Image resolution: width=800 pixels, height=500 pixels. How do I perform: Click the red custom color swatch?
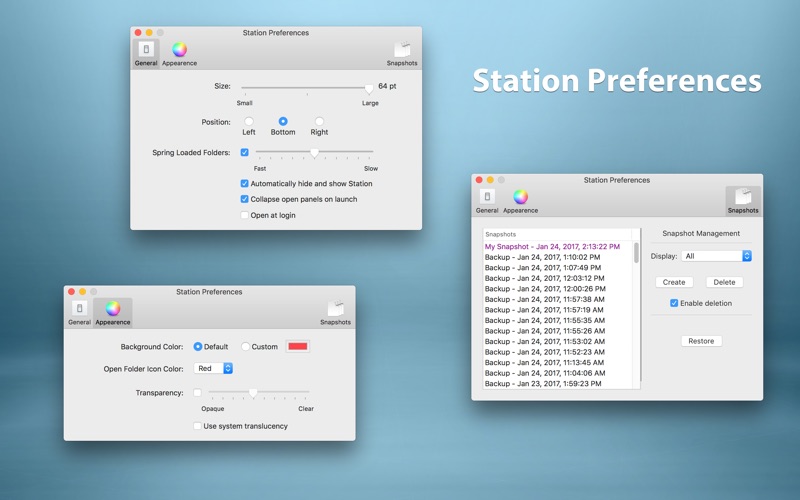(298, 347)
